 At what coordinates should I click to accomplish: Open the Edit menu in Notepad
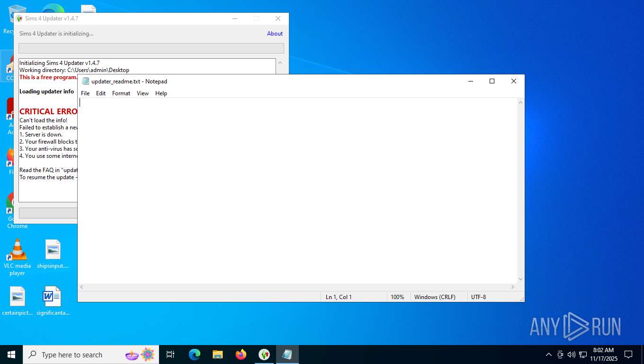click(101, 93)
